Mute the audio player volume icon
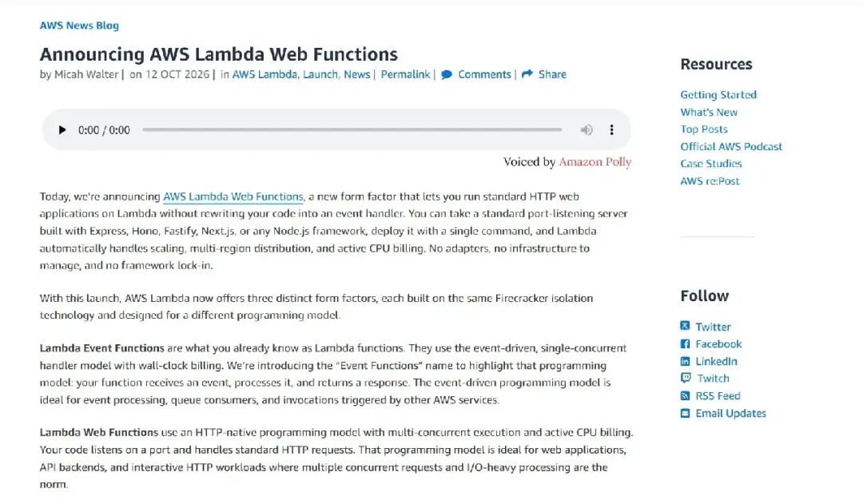 click(587, 130)
